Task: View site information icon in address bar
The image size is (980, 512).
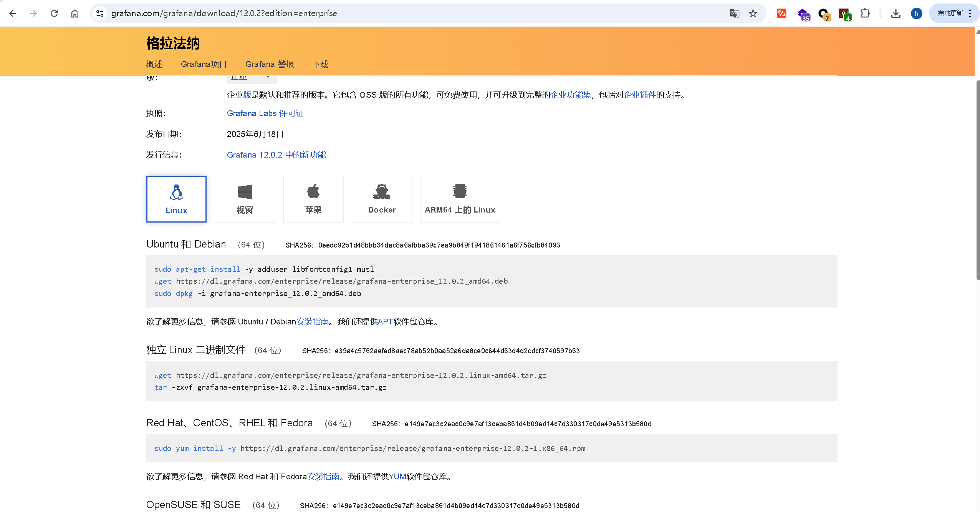Action: [100, 13]
